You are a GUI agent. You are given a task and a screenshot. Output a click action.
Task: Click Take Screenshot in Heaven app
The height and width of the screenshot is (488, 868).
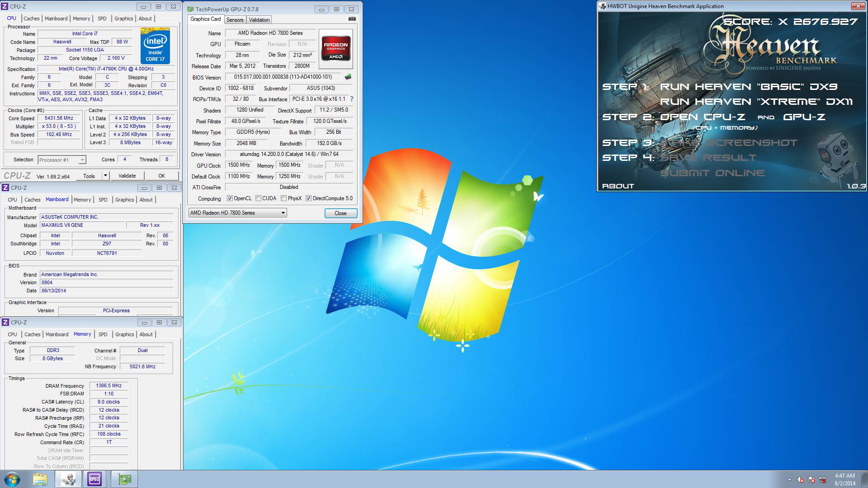[729, 143]
